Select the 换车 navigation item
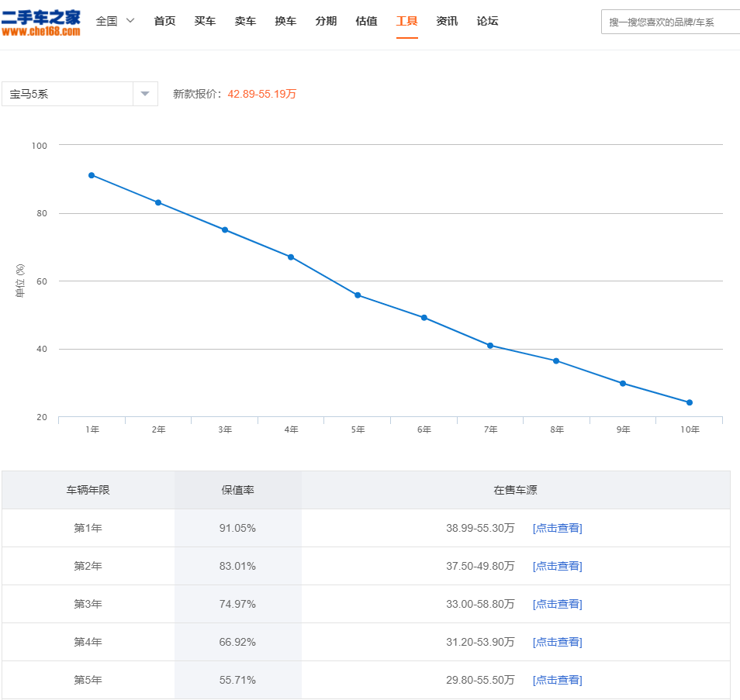The height and width of the screenshot is (700, 740). pos(285,21)
